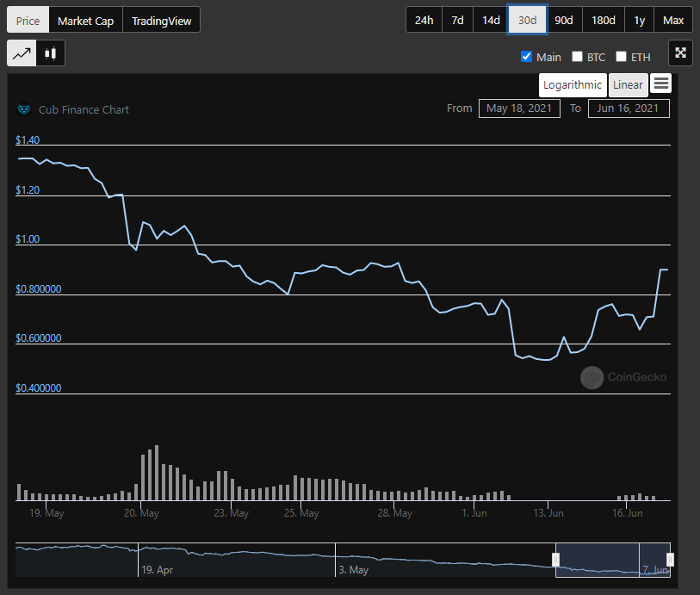Image resolution: width=700 pixels, height=595 pixels.
Task: Click $1.20 axis label
Action: 28,190
